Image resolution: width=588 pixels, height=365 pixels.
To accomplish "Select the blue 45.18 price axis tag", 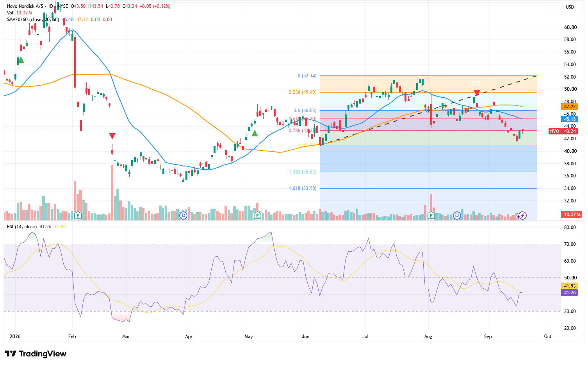I will [570, 119].
